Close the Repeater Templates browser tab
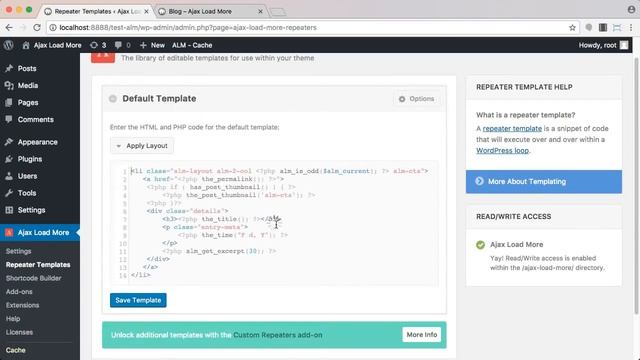This screenshot has height=360, width=640. coord(147,11)
